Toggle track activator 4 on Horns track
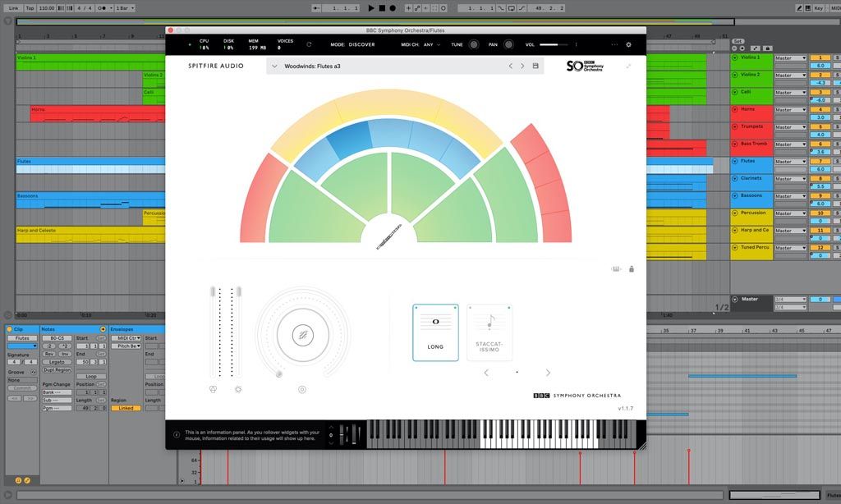841x504 pixels. [x=820, y=109]
